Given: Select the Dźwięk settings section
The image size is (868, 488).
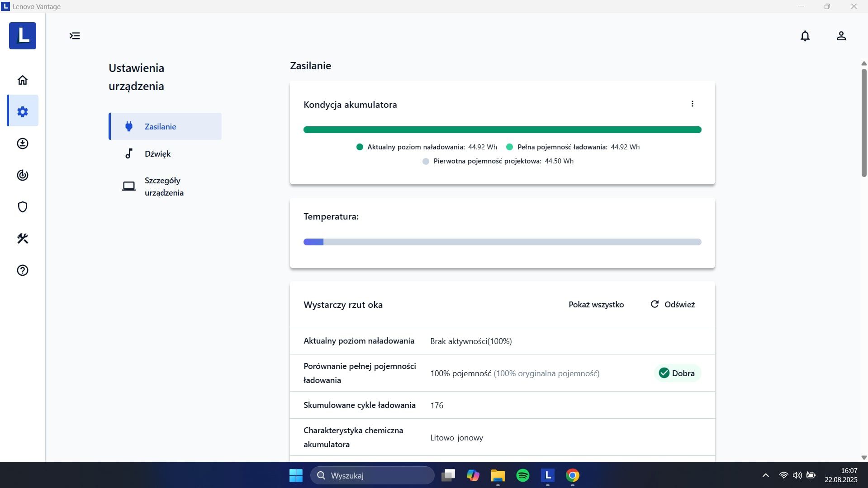Looking at the screenshot, I should click(x=165, y=153).
